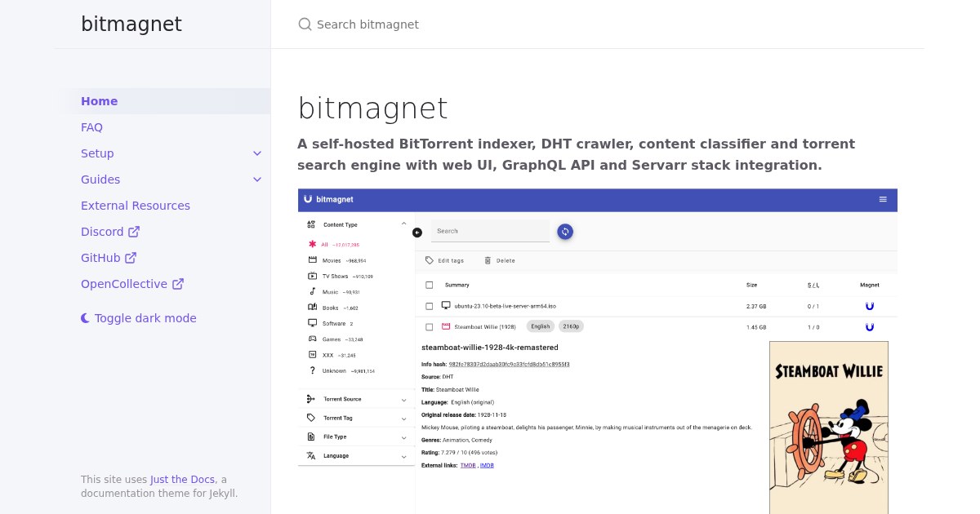Expand the Guides section chevron

click(x=257, y=179)
